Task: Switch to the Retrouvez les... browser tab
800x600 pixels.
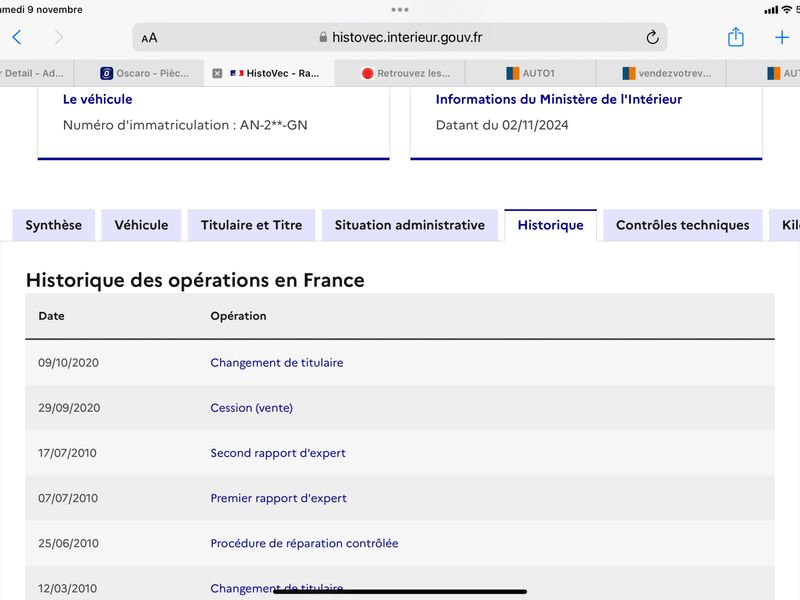Action: pos(400,73)
